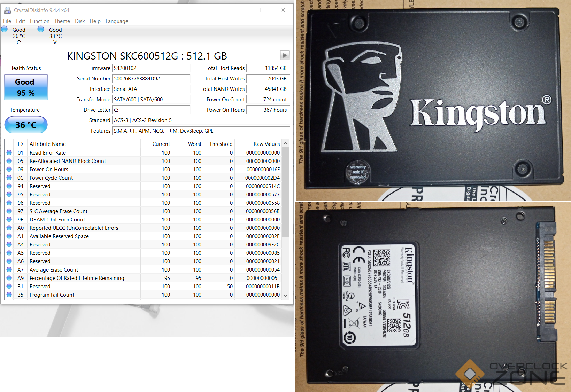Click the Current column header
Image resolution: width=571 pixels, height=392 pixels.
point(161,144)
